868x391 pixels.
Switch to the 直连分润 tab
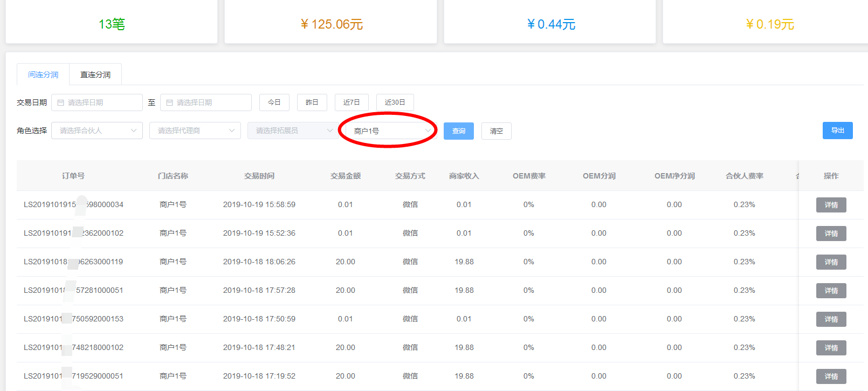pos(95,74)
